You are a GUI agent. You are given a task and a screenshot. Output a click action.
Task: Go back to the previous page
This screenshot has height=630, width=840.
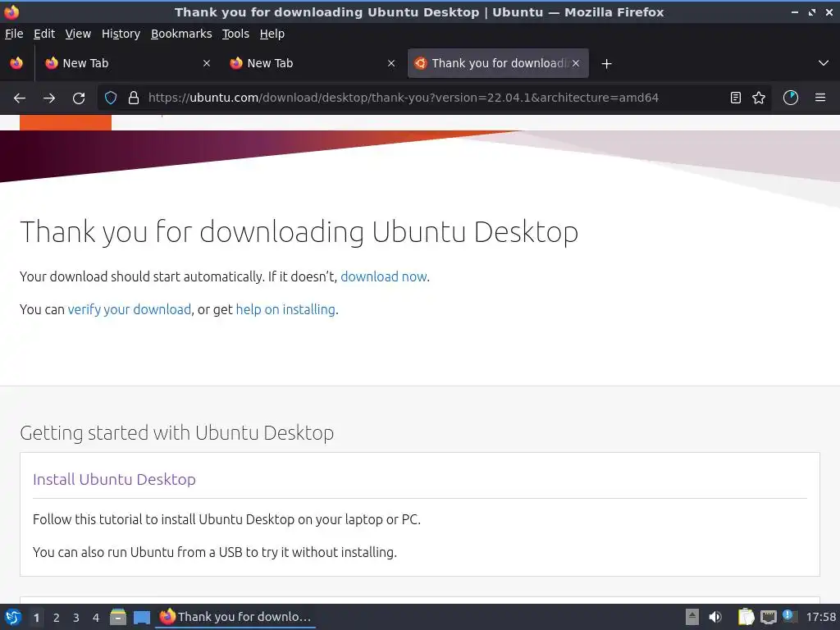pos(20,98)
